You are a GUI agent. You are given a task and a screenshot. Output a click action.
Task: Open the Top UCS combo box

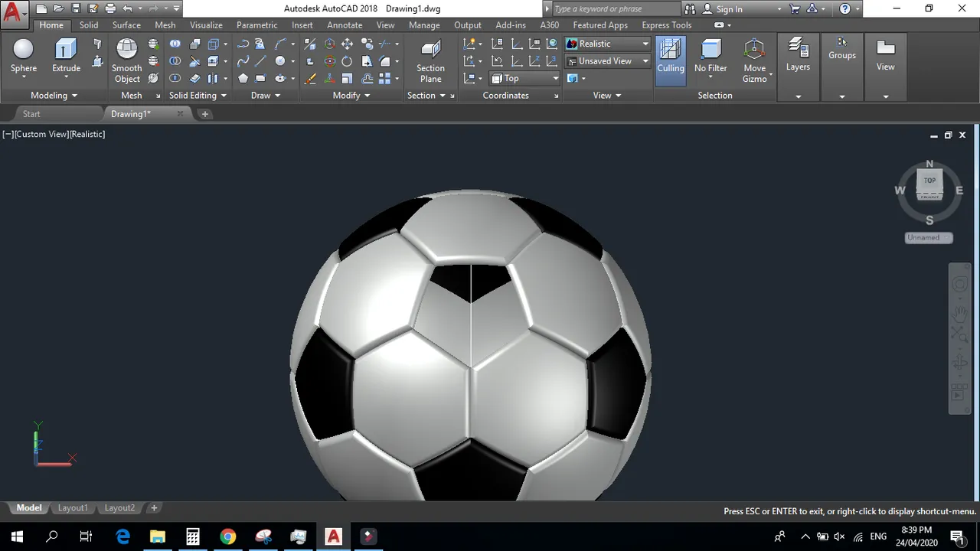[x=525, y=78]
